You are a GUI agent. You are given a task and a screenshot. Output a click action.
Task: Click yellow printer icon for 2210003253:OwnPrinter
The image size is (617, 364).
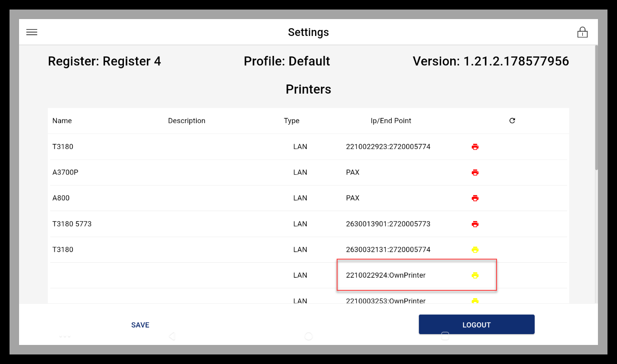point(475,301)
